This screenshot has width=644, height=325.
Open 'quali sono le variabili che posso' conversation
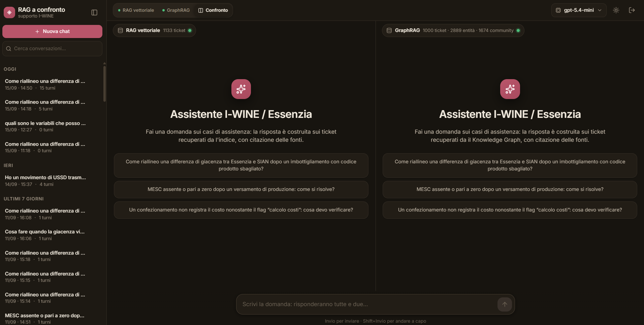pos(51,126)
